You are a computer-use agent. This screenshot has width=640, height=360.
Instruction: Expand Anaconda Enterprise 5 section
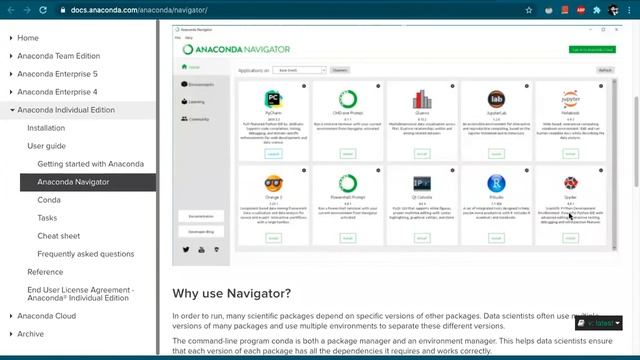point(11,74)
